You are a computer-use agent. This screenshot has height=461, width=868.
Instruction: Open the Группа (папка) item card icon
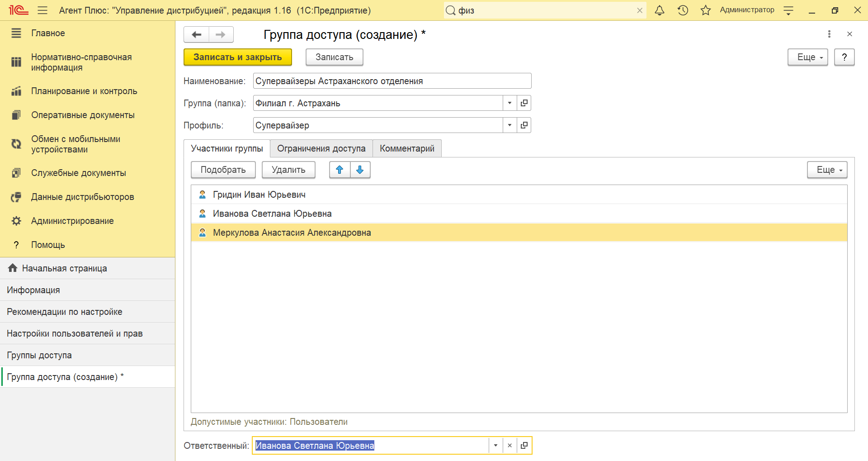pos(524,103)
